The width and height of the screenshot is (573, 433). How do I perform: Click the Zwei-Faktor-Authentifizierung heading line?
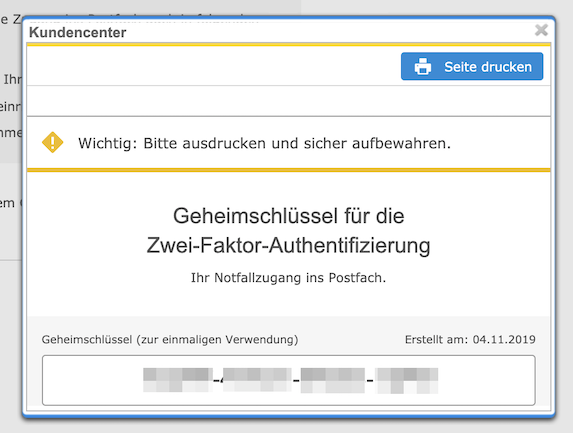pyautogui.click(x=288, y=245)
